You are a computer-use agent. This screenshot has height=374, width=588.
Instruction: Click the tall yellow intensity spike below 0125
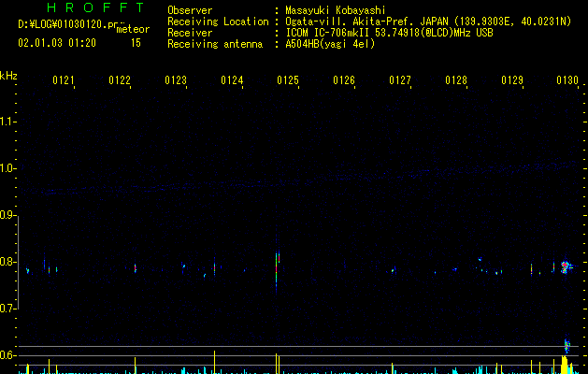click(x=277, y=363)
